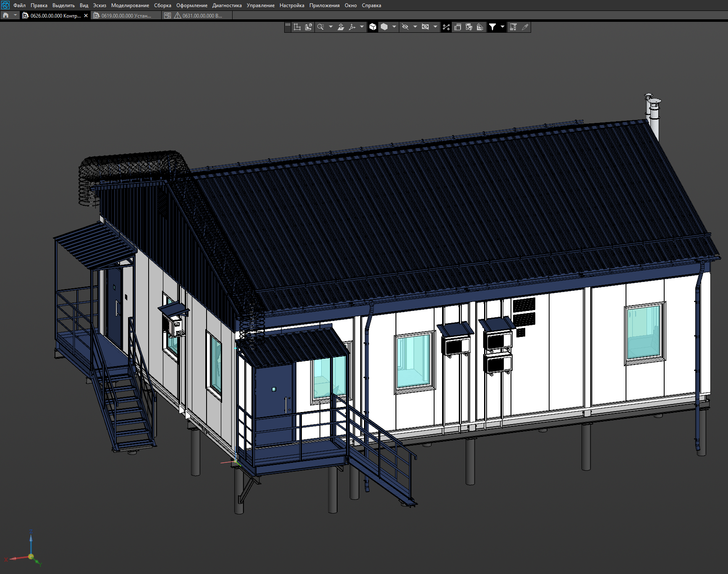Expand the view orientation dropdown arrow
The height and width of the screenshot is (574, 728).
click(x=362, y=27)
